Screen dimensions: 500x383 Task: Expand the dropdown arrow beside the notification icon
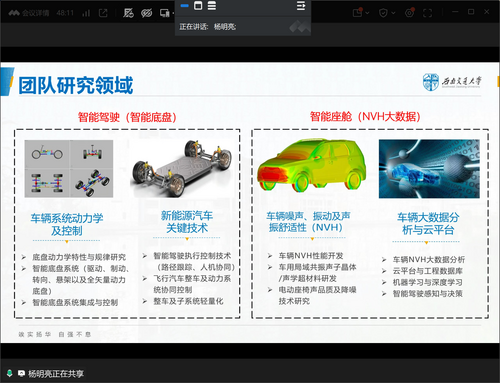pos(367,13)
